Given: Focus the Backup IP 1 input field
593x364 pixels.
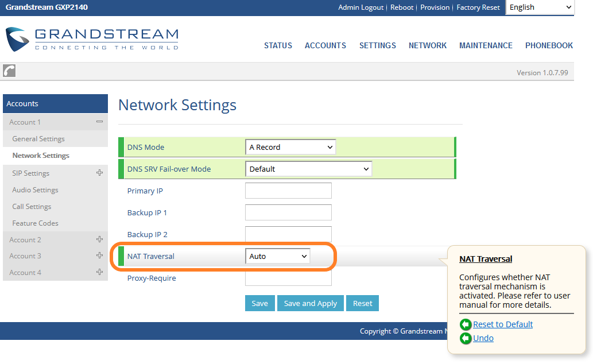Looking at the screenshot, I should [x=288, y=212].
